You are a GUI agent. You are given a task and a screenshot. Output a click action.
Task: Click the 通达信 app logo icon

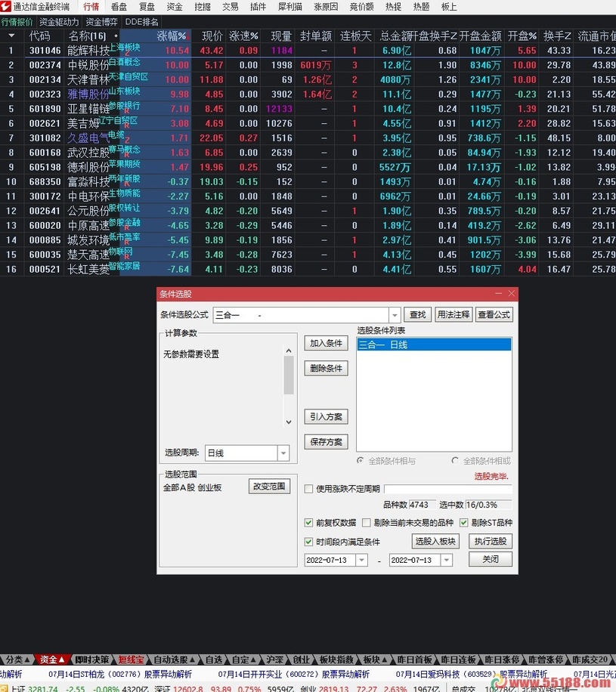(7, 7)
